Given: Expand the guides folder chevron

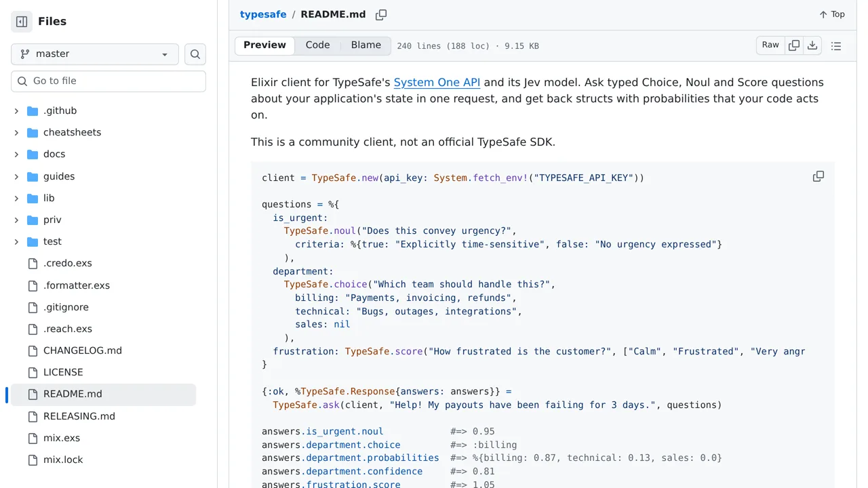Looking at the screenshot, I should coord(16,176).
